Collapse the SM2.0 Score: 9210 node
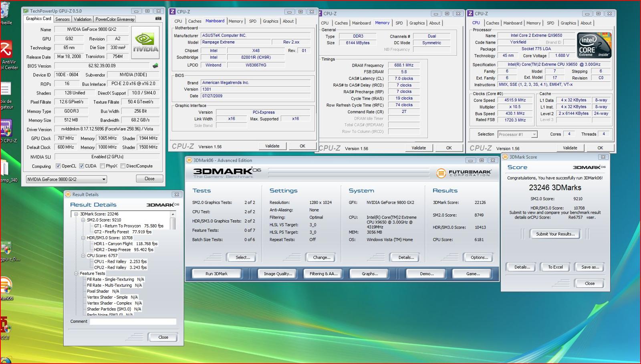Image resolution: width=641 pixels, height=364 pixels. pyautogui.click(x=83, y=220)
